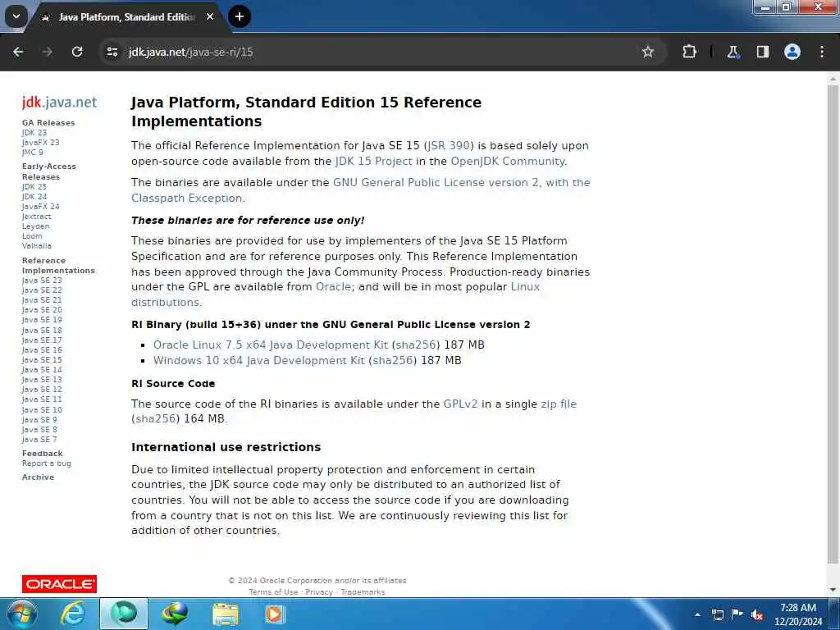The image size is (840, 630).
Task: Open the Jextract link
Action: point(36,217)
